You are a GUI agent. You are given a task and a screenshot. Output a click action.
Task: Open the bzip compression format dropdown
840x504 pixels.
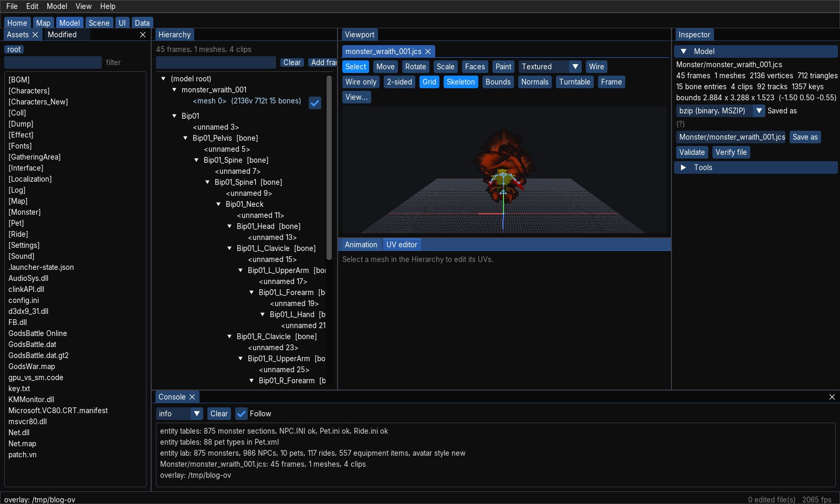[x=720, y=111]
